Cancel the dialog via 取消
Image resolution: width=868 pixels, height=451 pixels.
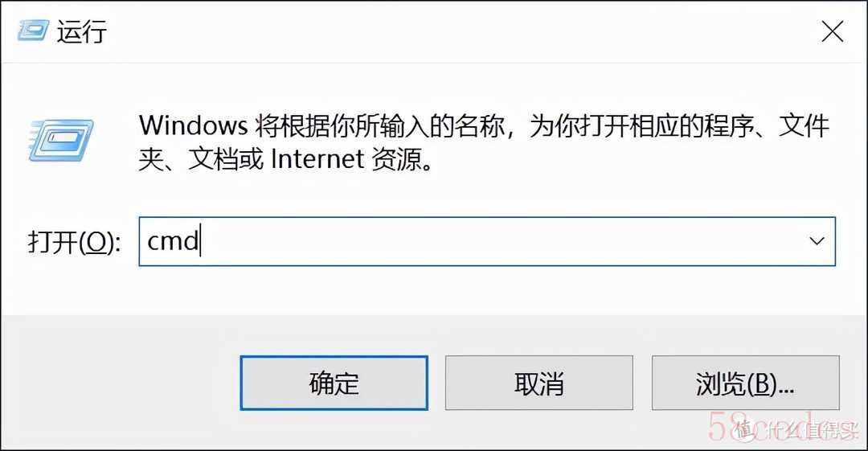(538, 383)
